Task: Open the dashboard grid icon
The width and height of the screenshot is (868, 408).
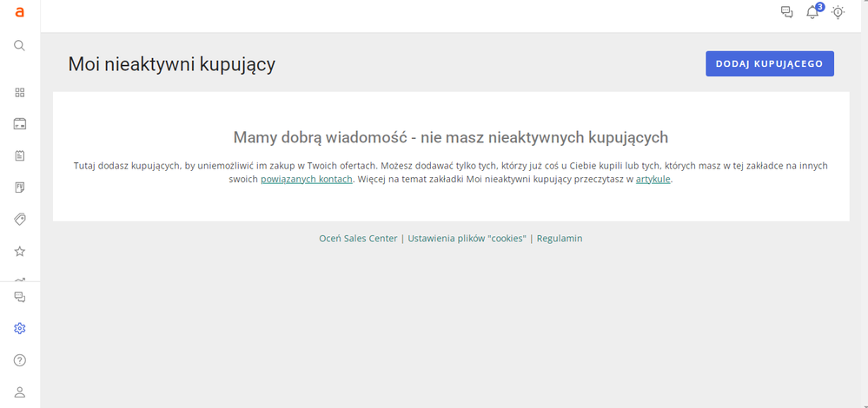Action: [19, 92]
